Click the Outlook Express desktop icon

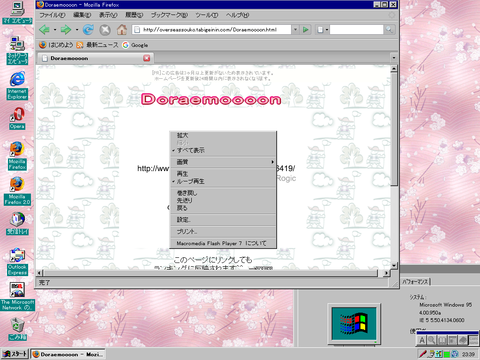pyautogui.click(x=17, y=262)
